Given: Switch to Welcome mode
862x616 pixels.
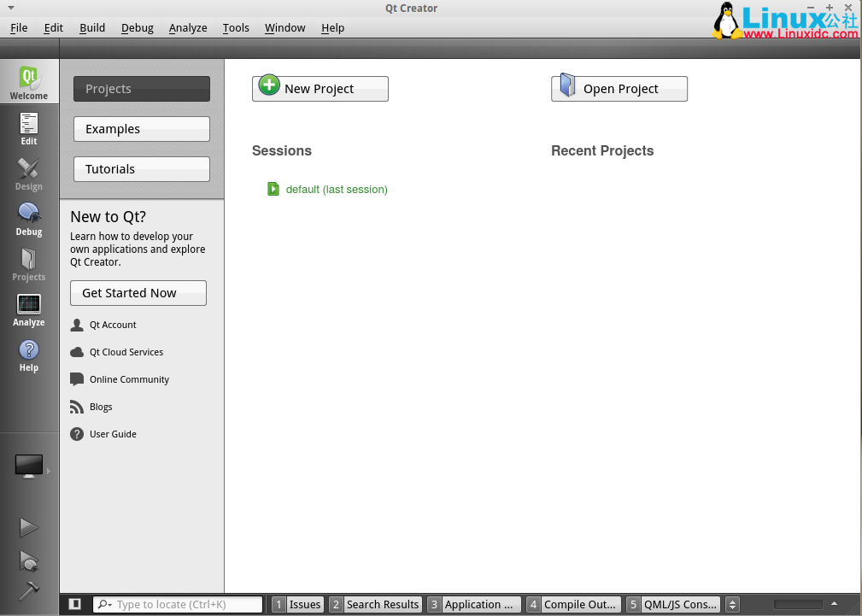Looking at the screenshot, I should coord(29,82).
